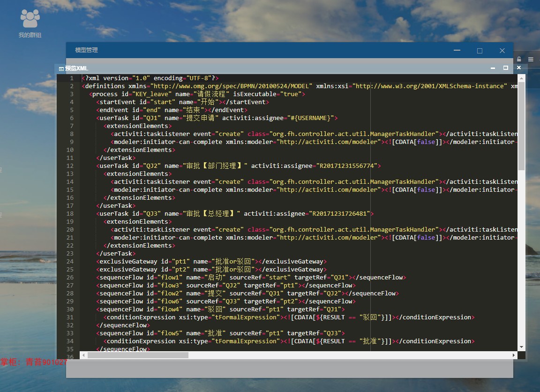
Task: Click line number 12 in the gutter
Action: 70,166
